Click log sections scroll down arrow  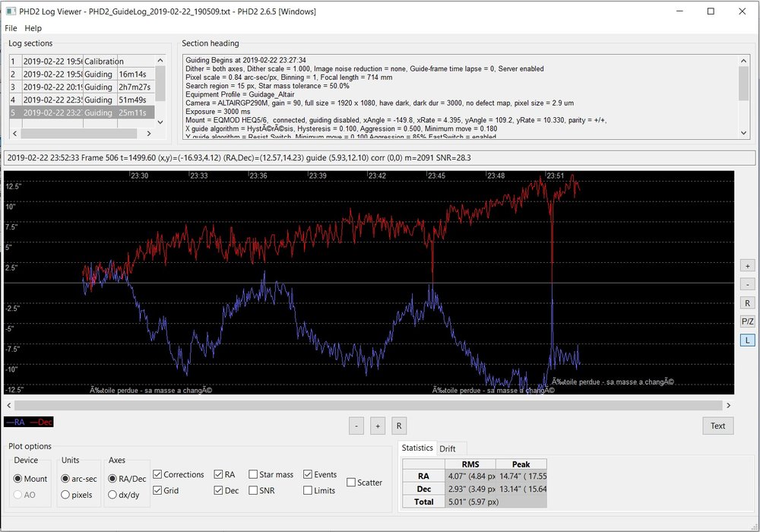point(160,122)
